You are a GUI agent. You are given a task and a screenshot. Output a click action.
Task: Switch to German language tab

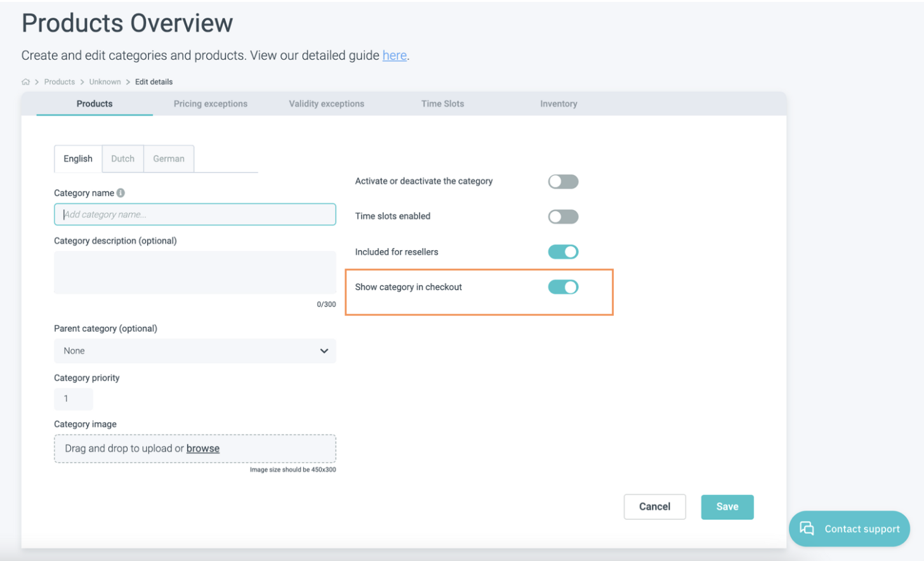169,159
